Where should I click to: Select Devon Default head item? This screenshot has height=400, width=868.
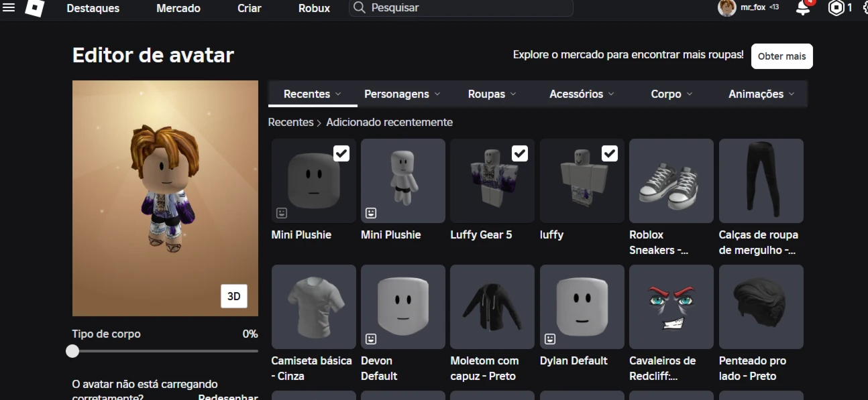(403, 307)
